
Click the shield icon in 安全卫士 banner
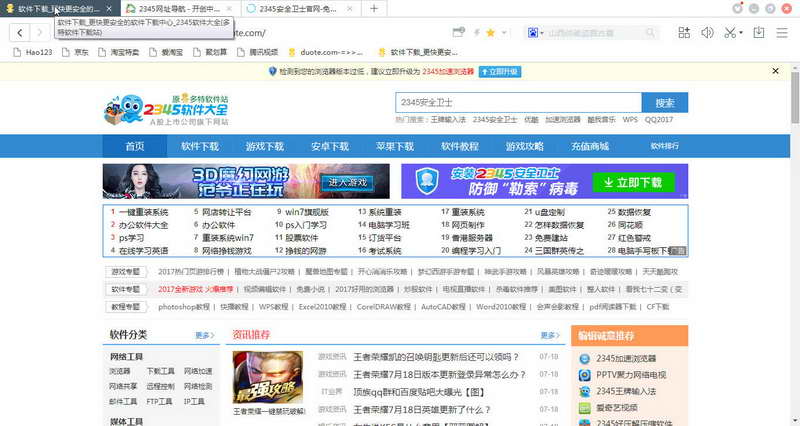[x=427, y=181]
